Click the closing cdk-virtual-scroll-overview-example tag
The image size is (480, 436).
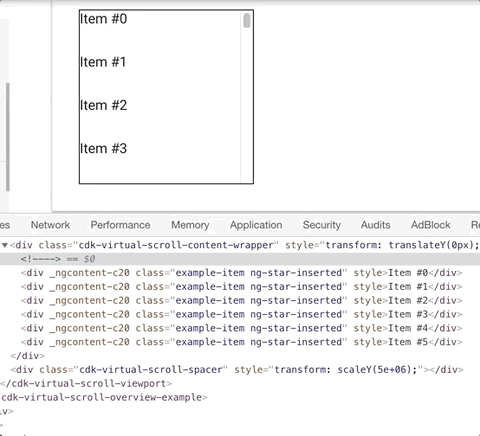(x=104, y=397)
